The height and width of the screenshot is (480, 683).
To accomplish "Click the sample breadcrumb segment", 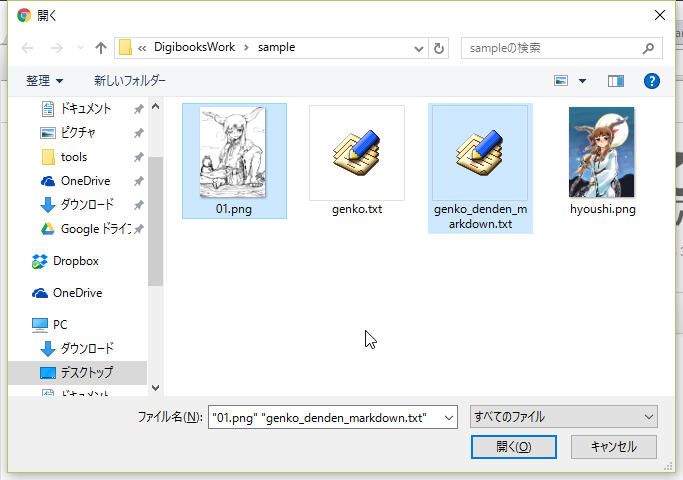I will point(276,47).
